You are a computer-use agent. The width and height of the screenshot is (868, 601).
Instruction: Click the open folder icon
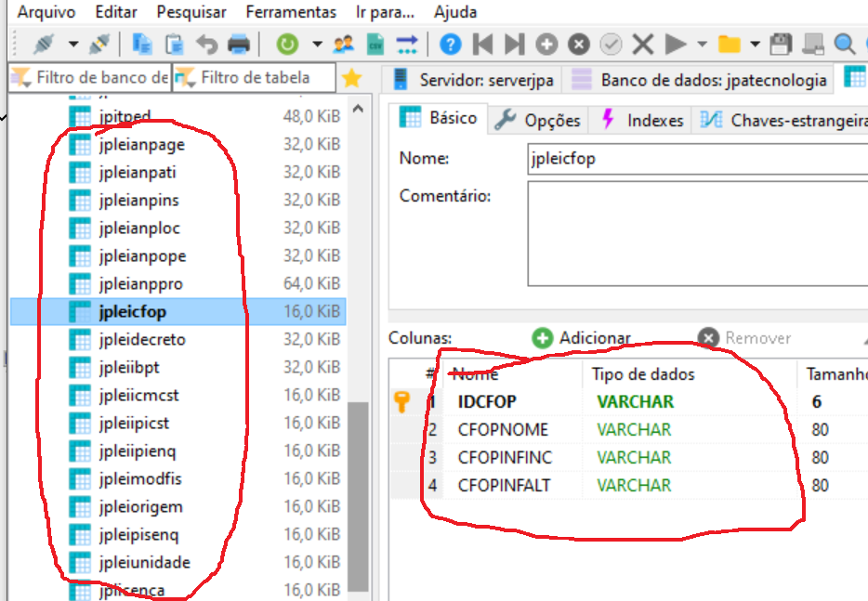click(729, 44)
